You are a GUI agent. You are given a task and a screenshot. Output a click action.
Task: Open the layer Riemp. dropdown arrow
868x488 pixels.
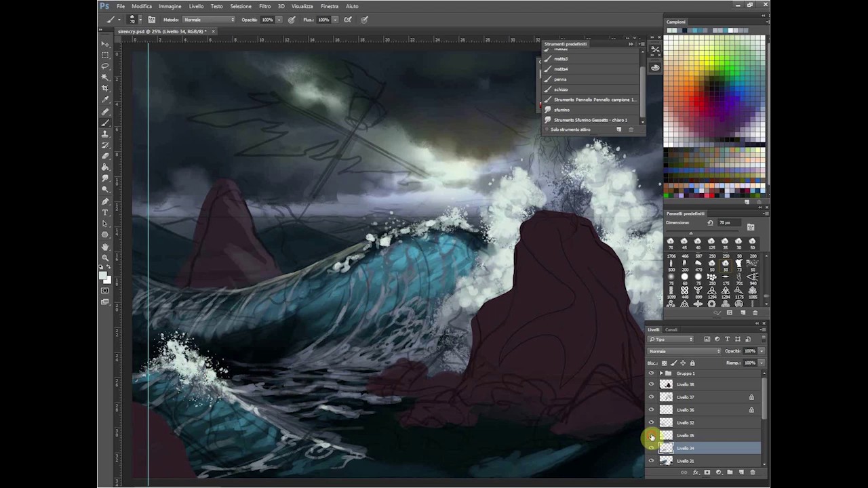tap(762, 363)
